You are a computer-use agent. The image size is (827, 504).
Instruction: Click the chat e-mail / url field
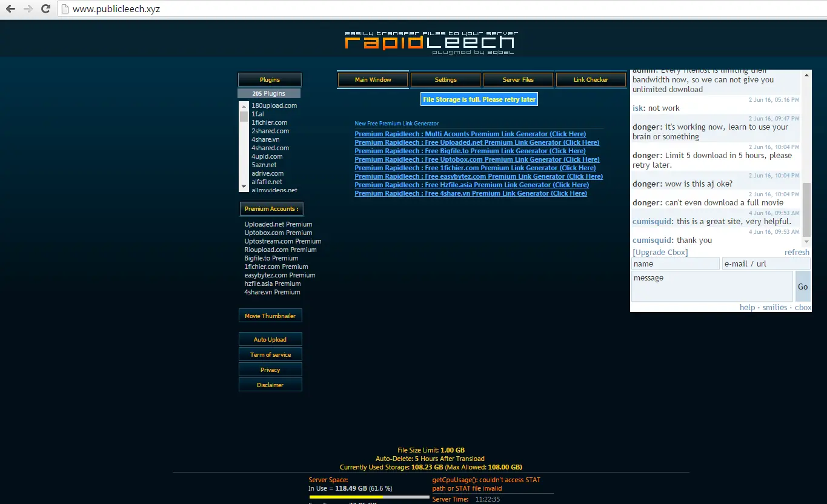(766, 264)
